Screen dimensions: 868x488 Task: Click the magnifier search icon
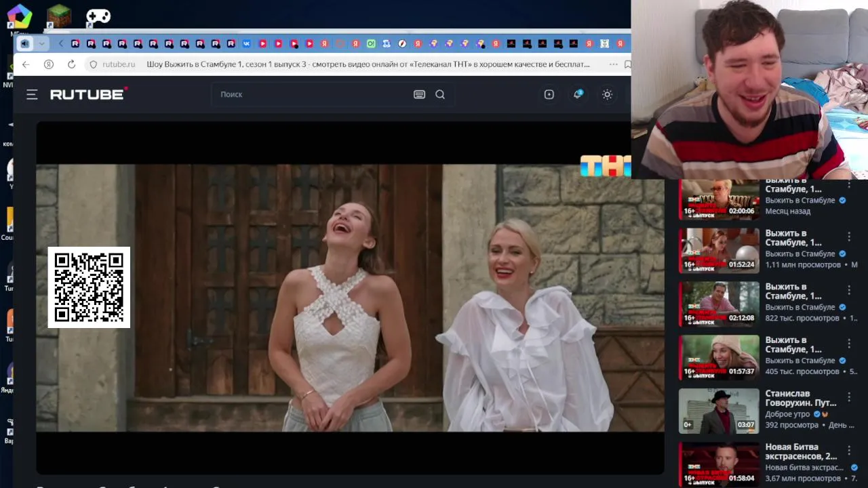pos(440,94)
